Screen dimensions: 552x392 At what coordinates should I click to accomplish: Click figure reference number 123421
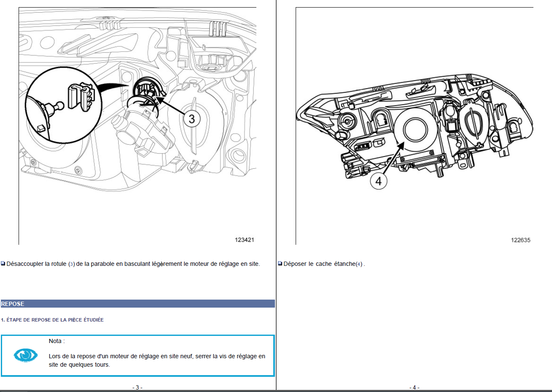tap(245, 240)
